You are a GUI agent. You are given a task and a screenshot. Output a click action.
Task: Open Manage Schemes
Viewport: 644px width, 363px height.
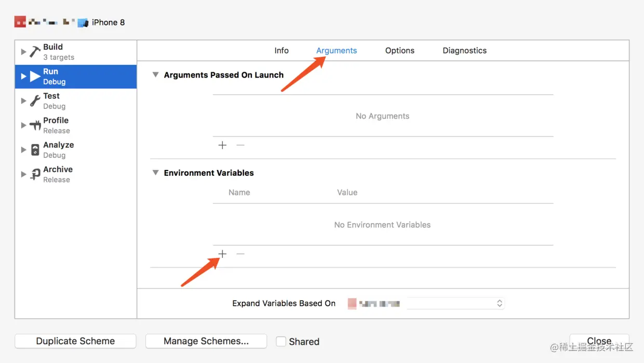coord(206,341)
